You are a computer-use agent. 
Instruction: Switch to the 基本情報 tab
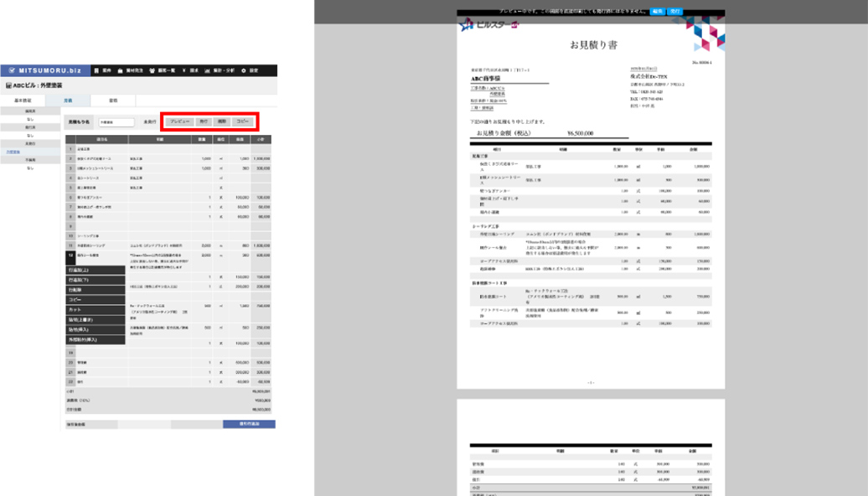click(x=23, y=101)
